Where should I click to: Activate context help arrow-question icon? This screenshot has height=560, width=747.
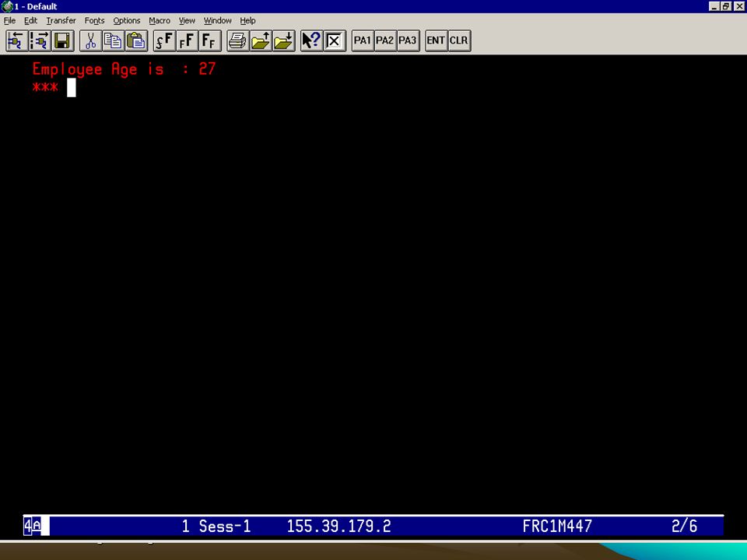(311, 41)
